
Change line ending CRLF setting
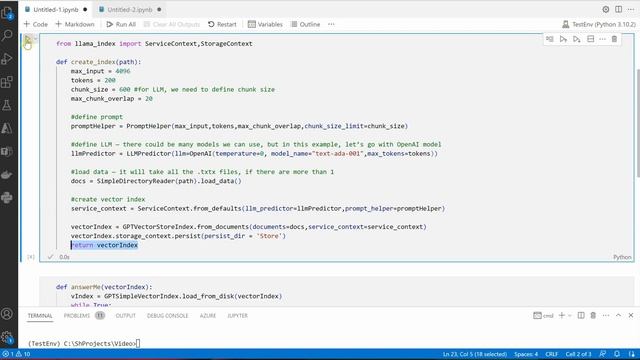tap(551, 354)
